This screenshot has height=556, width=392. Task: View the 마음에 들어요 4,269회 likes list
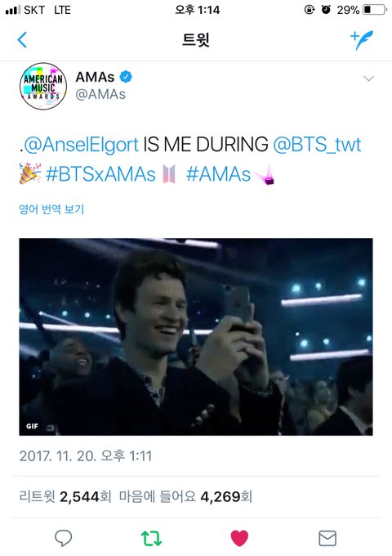tap(185, 496)
